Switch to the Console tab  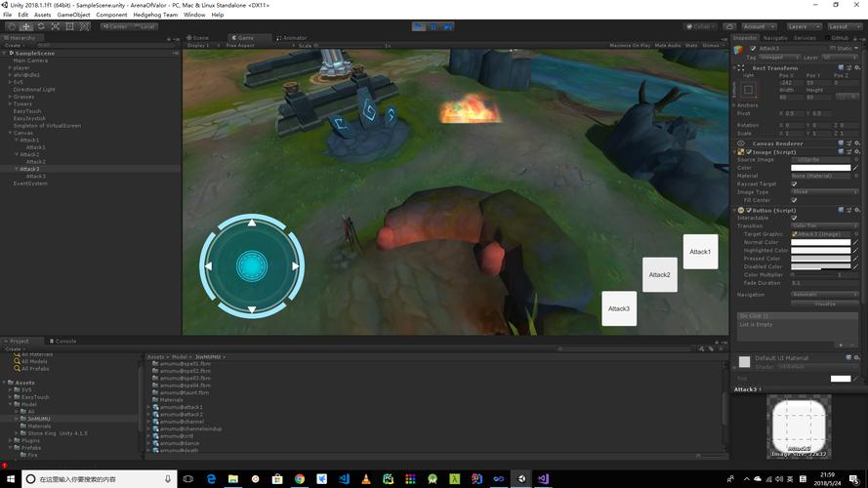click(x=62, y=342)
